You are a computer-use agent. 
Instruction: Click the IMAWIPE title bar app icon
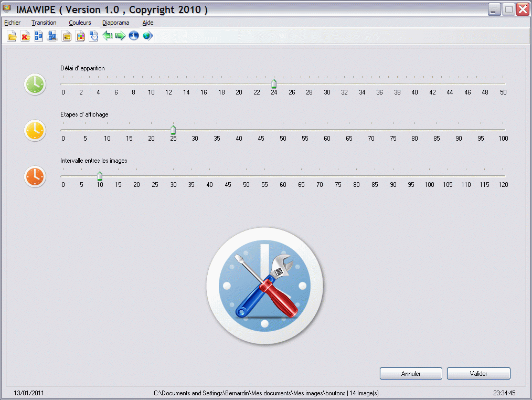pyautogui.click(x=7, y=9)
